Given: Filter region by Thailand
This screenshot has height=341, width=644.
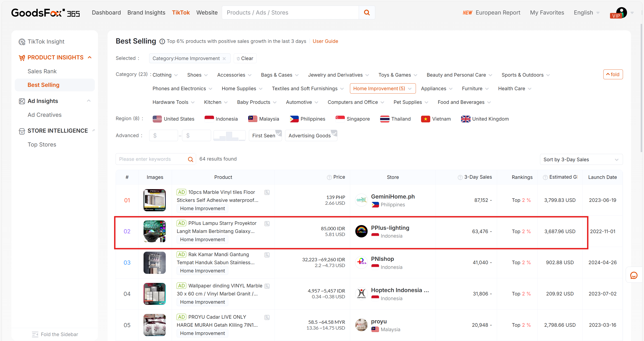Looking at the screenshot, I should coord(395,119).
